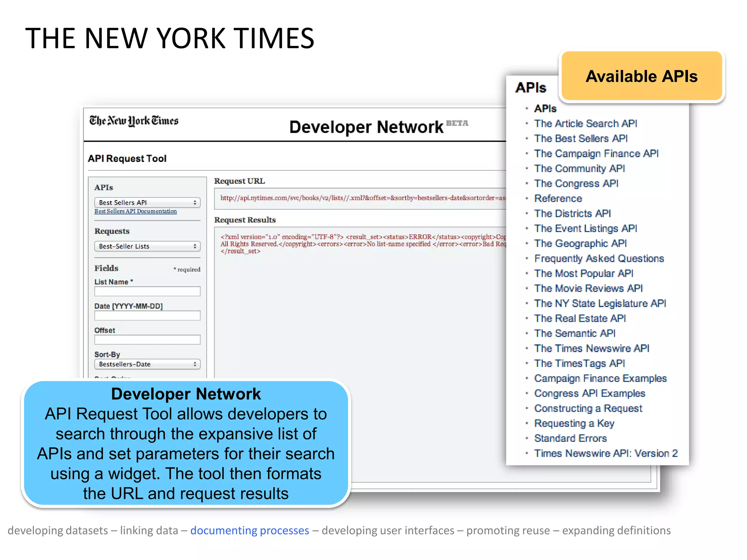Click the Developer Network heading
The image size is (747, 560).
366,127
